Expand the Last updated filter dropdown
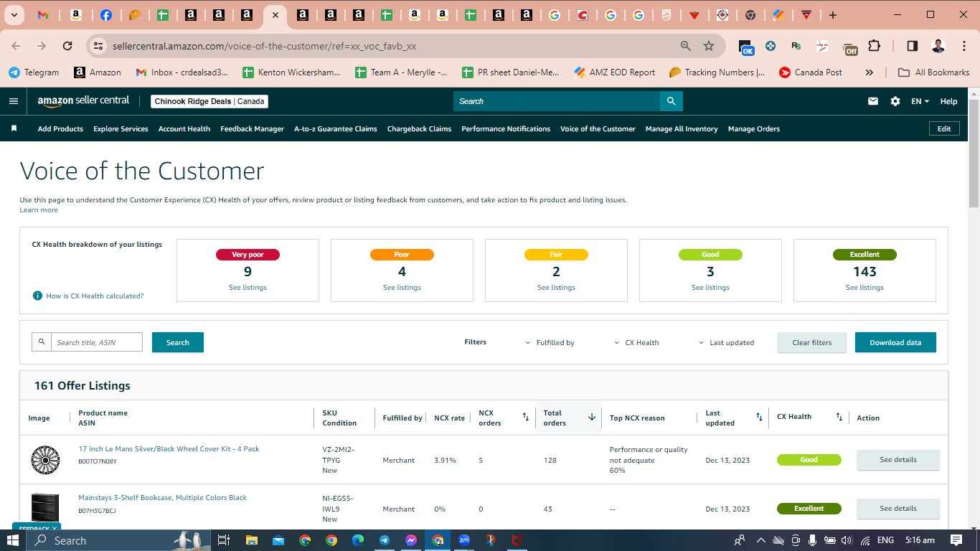980x551 pixels. [x=726, y=343]
